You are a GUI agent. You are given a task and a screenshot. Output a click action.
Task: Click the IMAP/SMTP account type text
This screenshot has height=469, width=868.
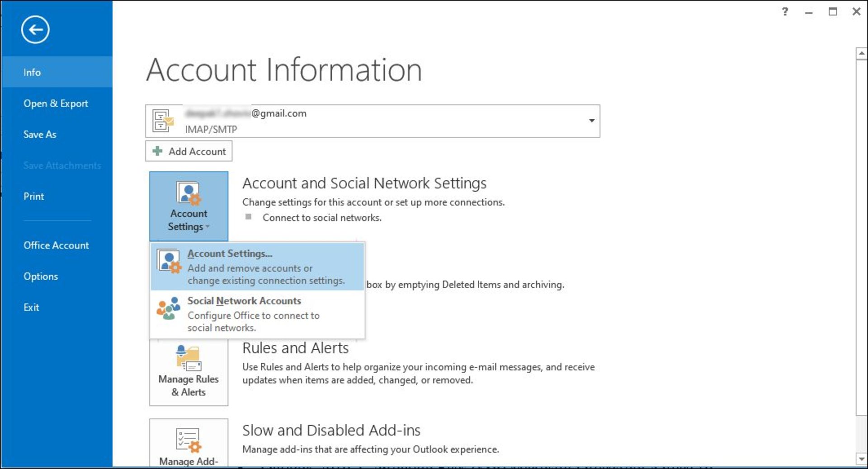point(211,130)
